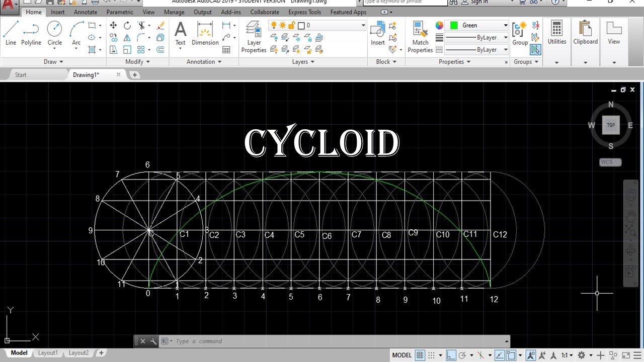Click the Erase tool icon
This screenshot has width=644, height=362.
(x=160, y=25)
